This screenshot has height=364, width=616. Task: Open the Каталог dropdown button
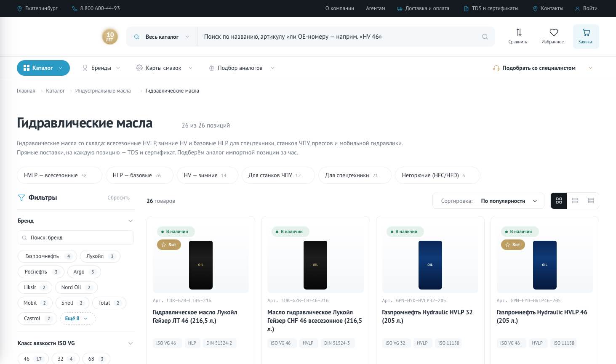(x=43, y=68)
